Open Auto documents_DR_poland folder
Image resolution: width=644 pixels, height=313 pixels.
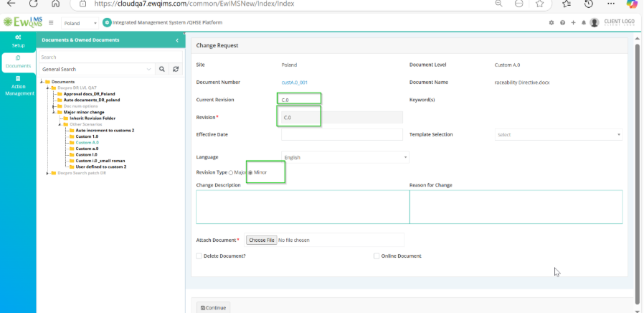[x=92, y=100]
